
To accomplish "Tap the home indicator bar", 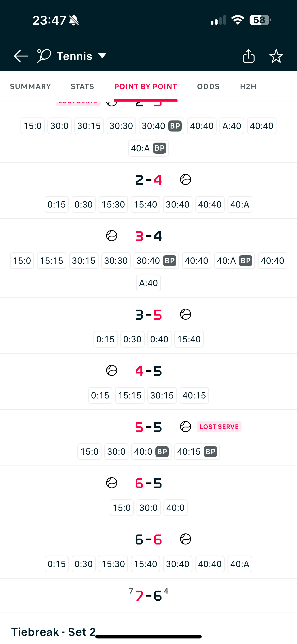I will point(148,636).
